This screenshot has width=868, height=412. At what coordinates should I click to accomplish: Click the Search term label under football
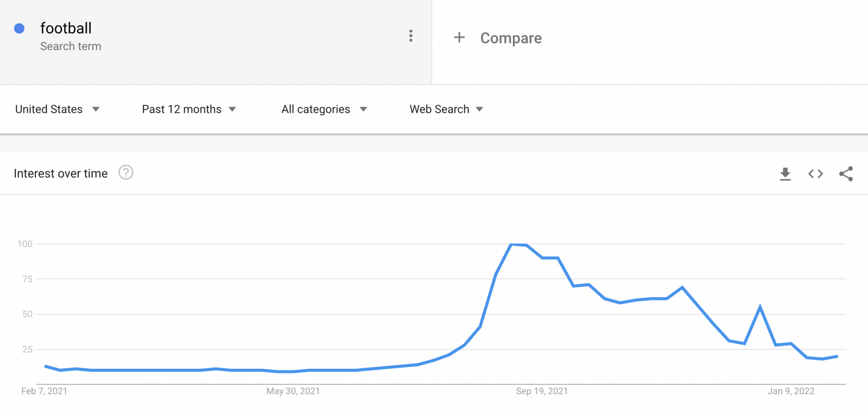click(71, 46)
